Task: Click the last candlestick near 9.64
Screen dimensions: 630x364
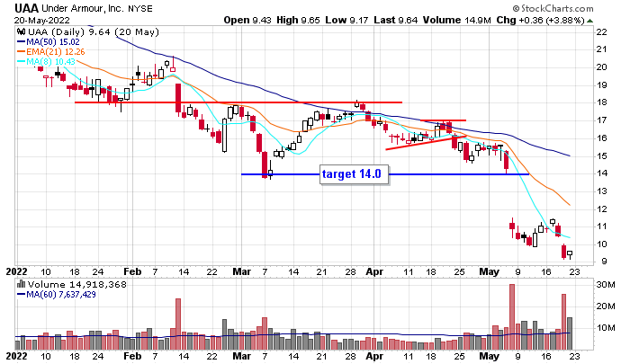Action: [570, 254]
